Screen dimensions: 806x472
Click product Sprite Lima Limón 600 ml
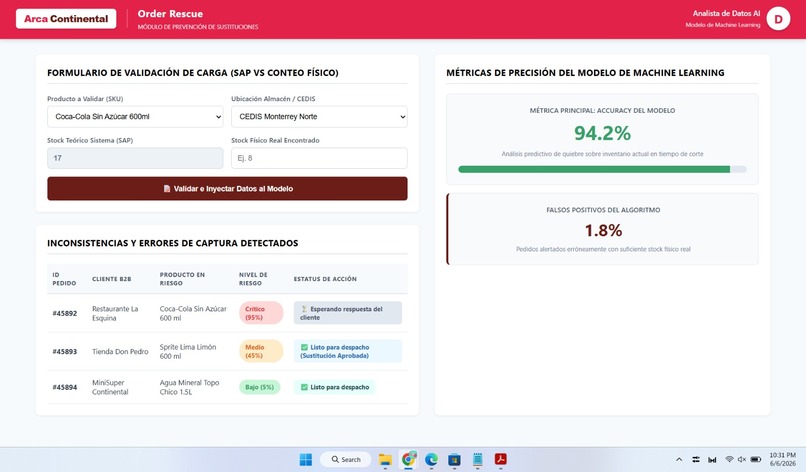188,352
